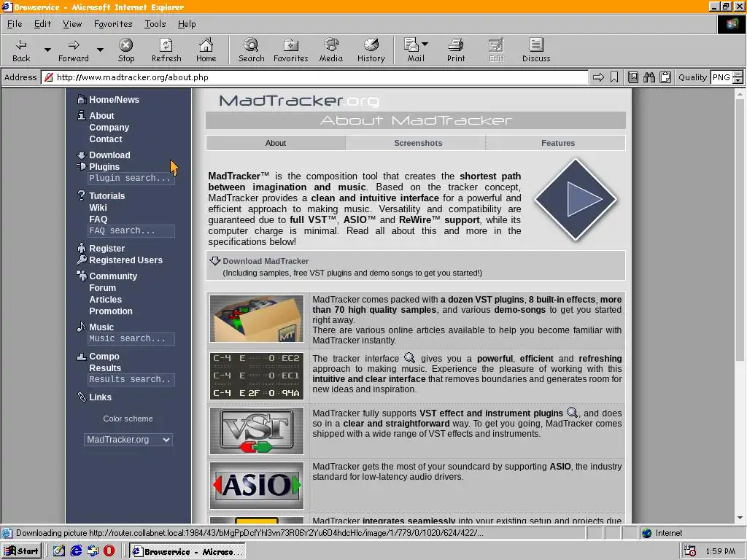Click the Discuss toolbar button

coord(536,50)
